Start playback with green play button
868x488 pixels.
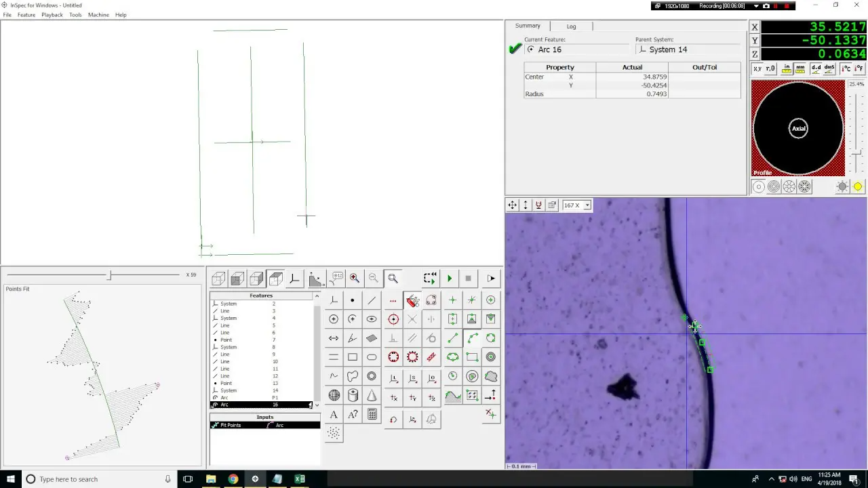[x=449, y=279]
